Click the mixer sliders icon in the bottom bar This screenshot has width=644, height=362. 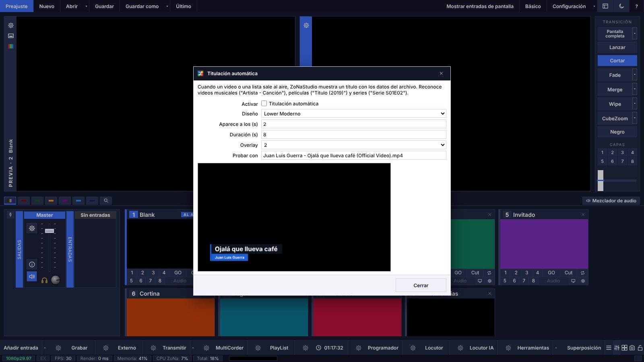point(617,348)
